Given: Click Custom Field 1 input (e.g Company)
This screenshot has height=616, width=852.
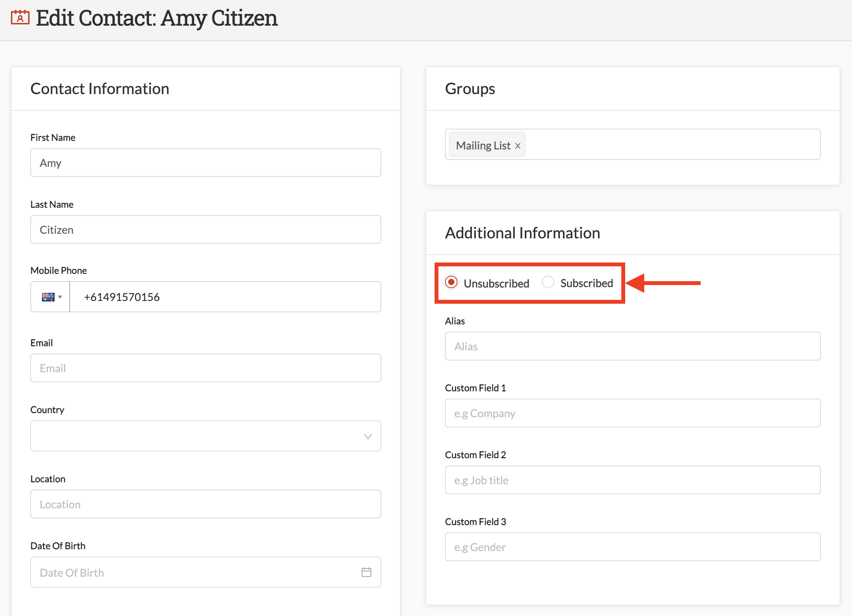Looking at the screenshot, I should click(633, 413).
